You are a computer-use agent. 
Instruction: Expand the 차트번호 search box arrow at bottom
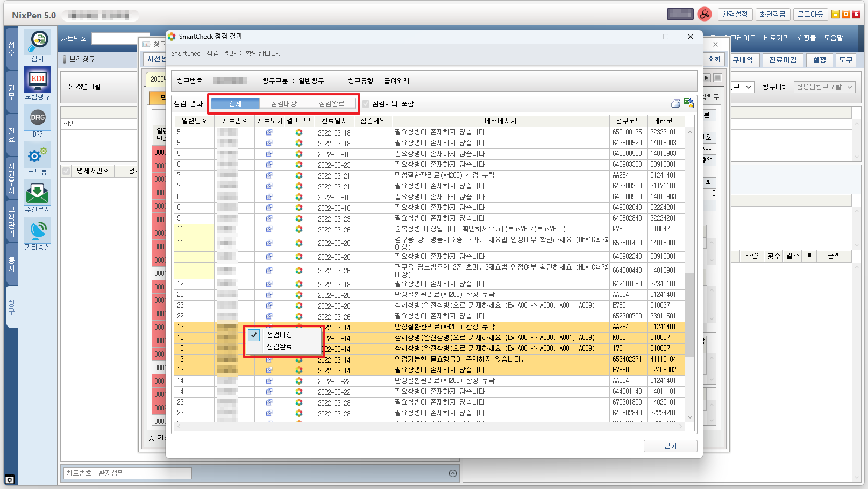[453, 473]
